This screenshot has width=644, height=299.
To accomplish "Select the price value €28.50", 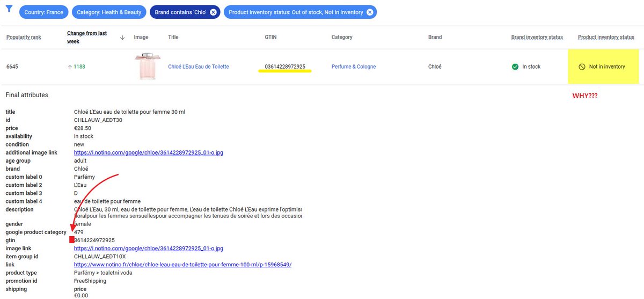I will pyautogui.click(x=83, y=128).
